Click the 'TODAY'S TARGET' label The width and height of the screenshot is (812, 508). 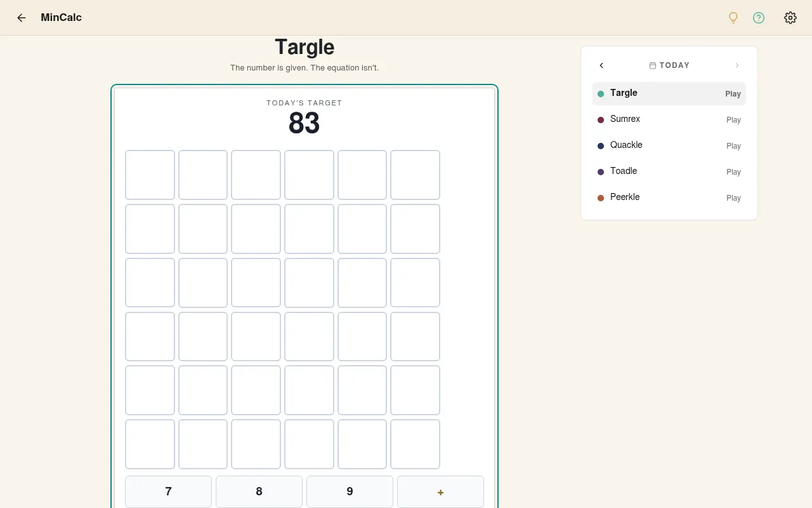[x=304, y=103]
